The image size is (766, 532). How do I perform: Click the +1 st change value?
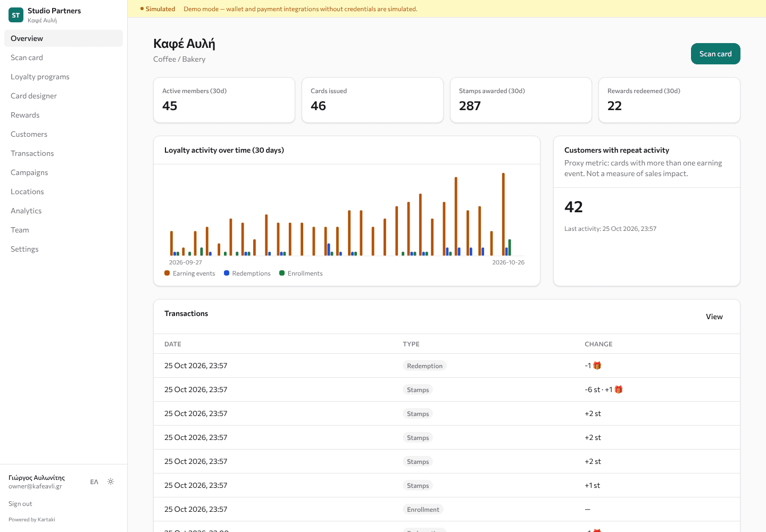[592, 485]
